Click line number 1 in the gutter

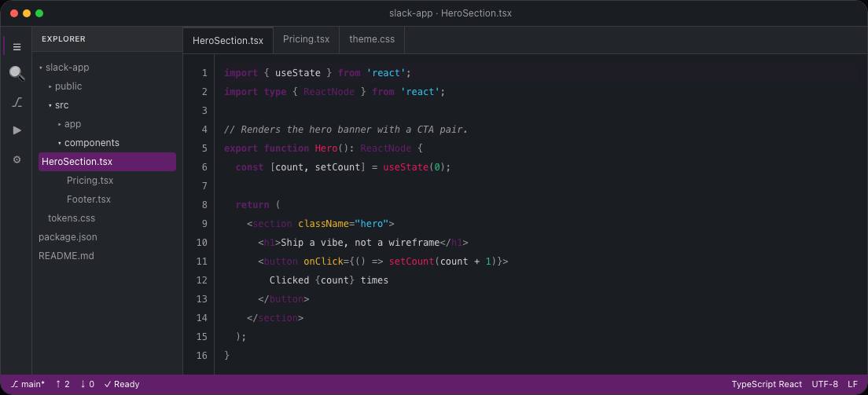[205, 73]
